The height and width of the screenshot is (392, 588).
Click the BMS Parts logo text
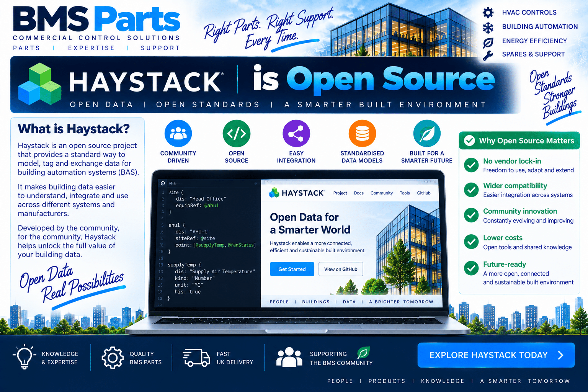[96, 19]
